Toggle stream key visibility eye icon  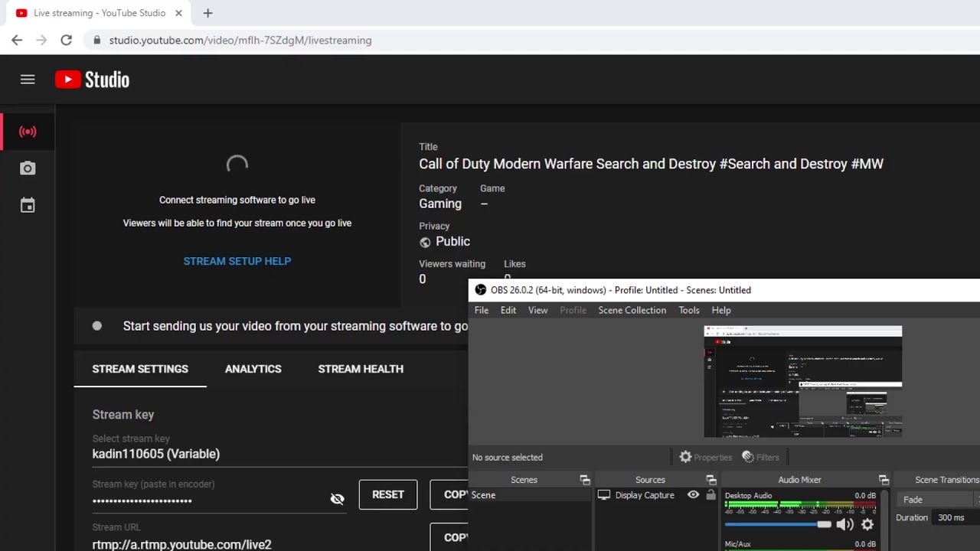pyautogui.click(x=337, y=500)
